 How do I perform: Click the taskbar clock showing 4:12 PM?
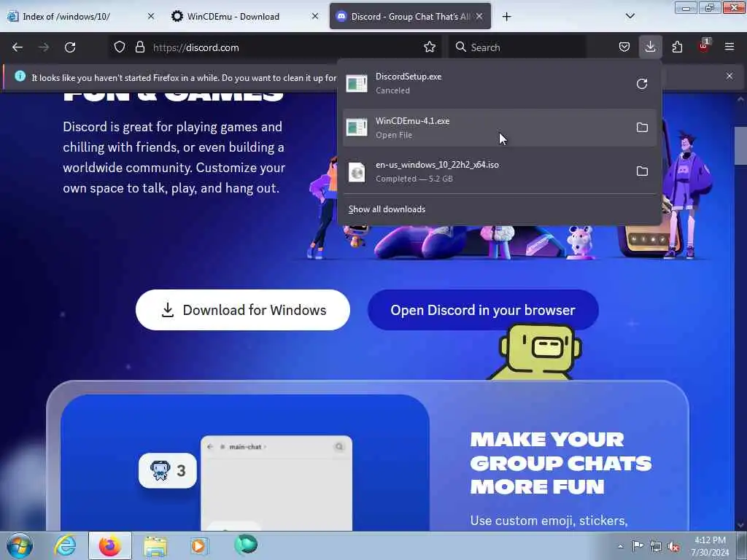click(710, 546)
